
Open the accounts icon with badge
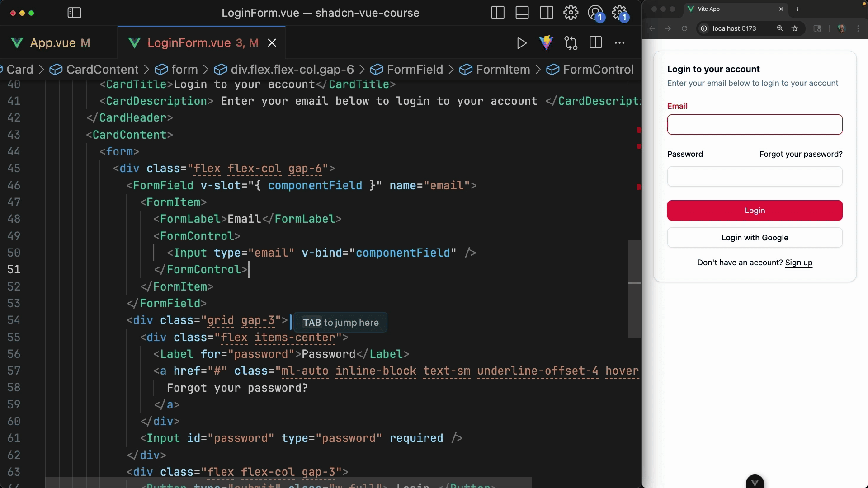tap(596, 13)
